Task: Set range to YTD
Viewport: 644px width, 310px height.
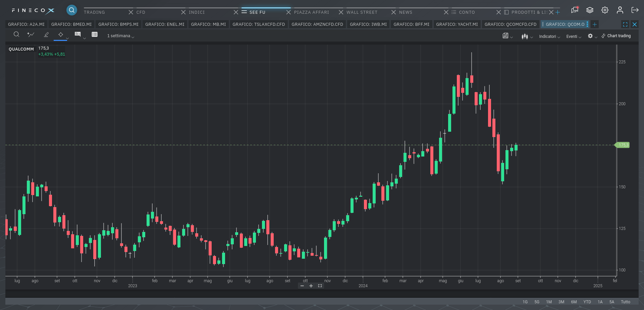Action: tap(587, 302)
